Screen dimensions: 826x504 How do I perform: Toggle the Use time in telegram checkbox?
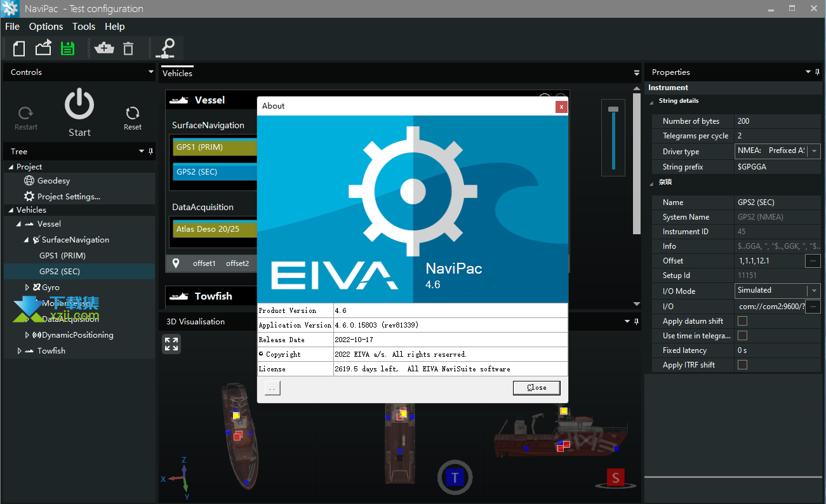[x=742, y=336]
